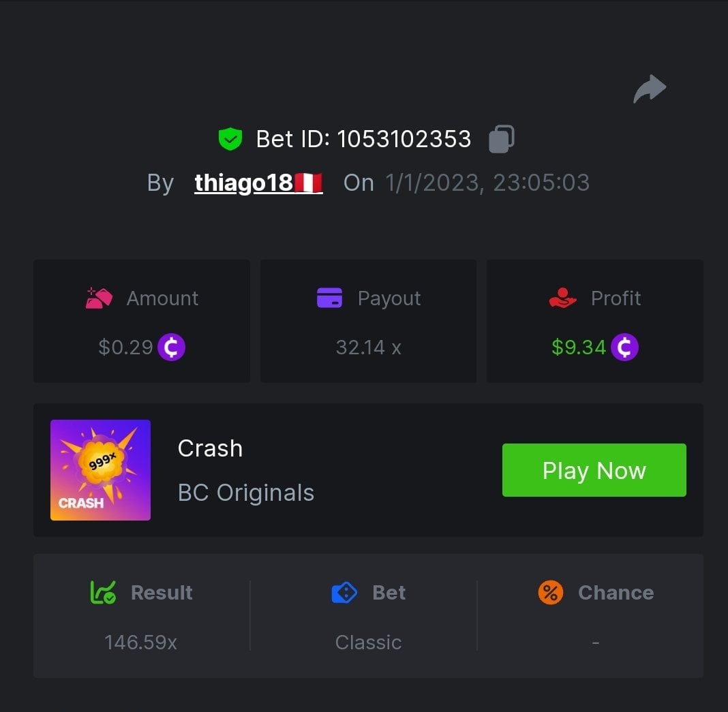Viewport: 728px width, 712px height.
Task: Open the Crash game thumbnail
Action: [100, 470]
